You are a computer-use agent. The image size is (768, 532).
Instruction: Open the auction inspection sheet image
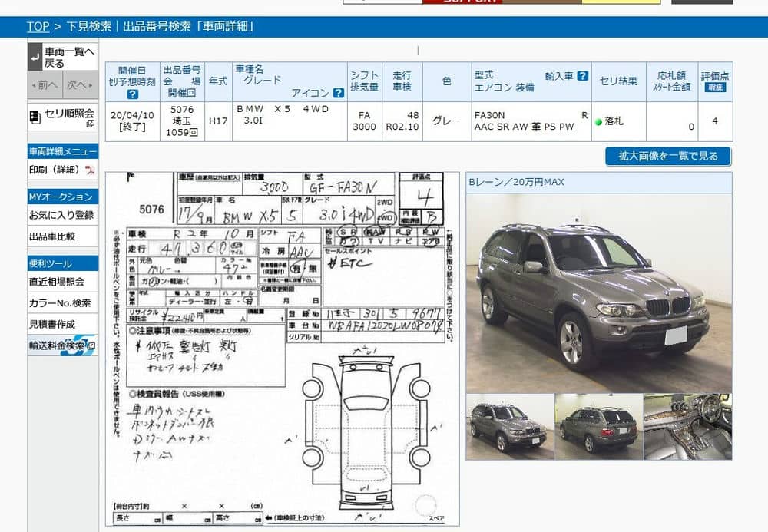point(283,349)
